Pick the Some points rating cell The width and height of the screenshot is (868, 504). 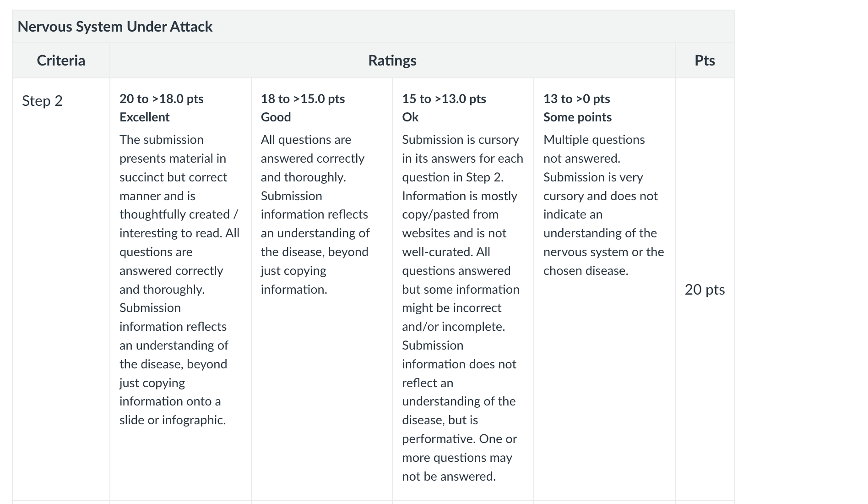coord(604,289)
